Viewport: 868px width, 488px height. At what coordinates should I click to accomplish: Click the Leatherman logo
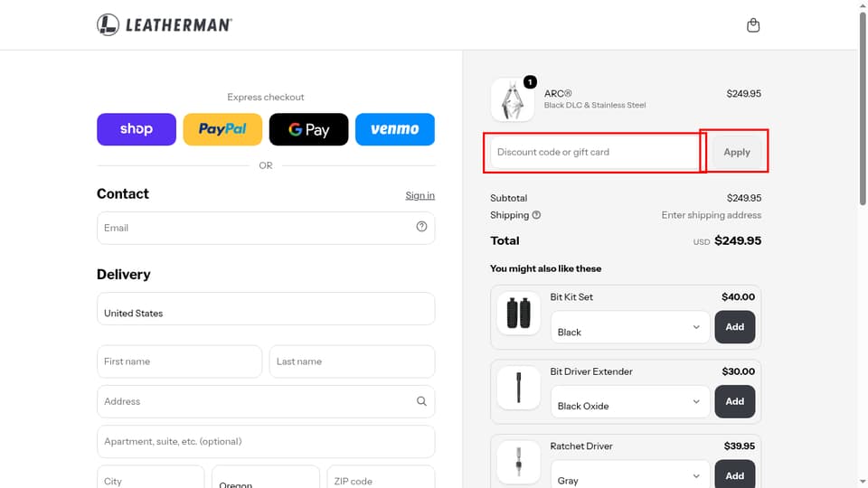(165, 25)
